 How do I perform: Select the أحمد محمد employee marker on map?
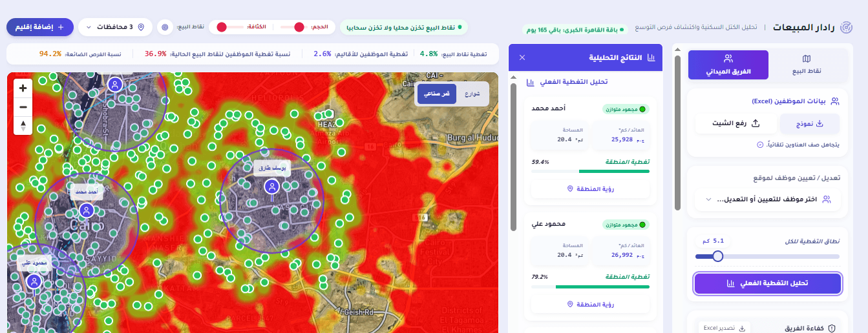tap(86, 210)
